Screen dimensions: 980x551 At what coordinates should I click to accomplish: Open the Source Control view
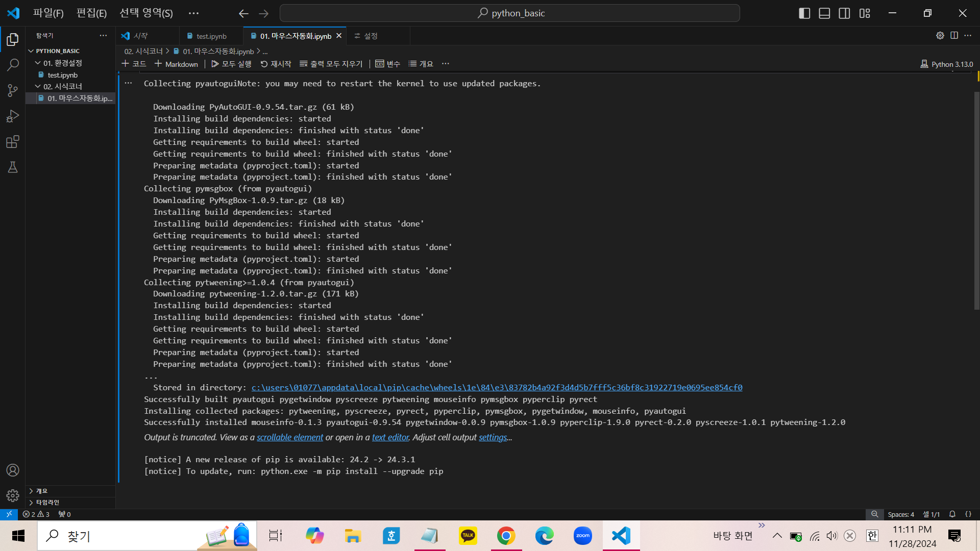point(13,90)
